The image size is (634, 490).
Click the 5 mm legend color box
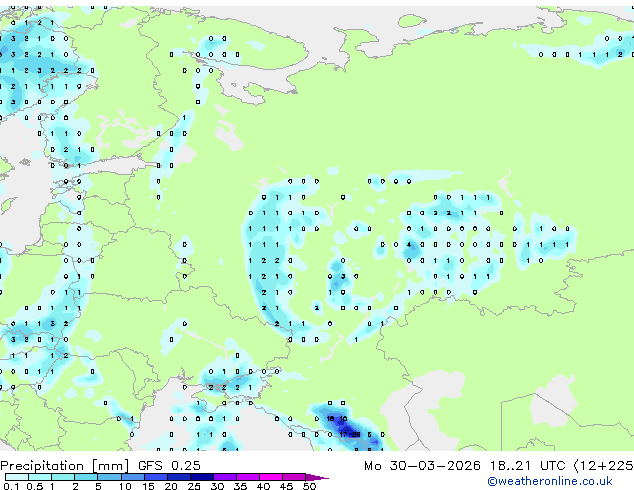pyautogui.click(x=109, y=477)
